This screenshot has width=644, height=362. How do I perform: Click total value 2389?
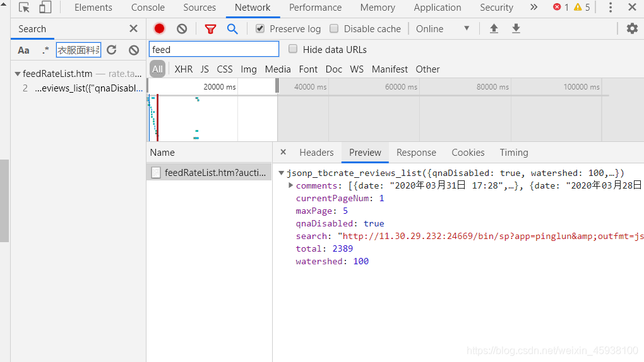click(x=343, y=248)
